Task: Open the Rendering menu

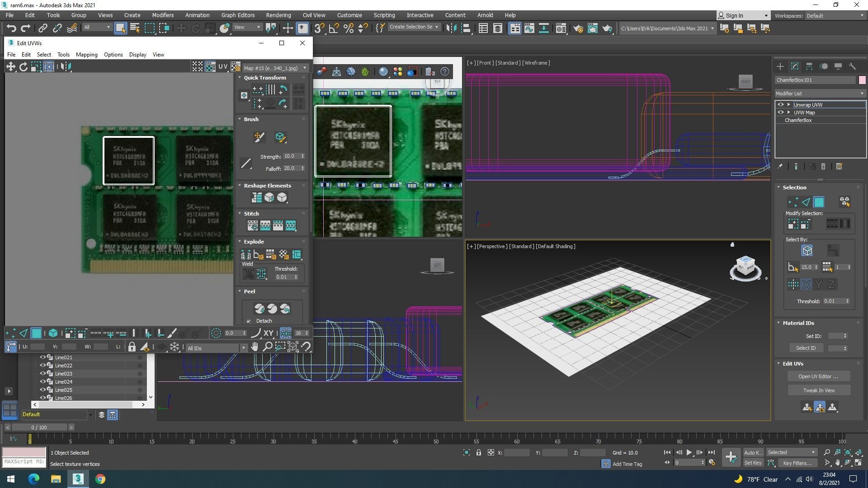Action: coord(278,15)
